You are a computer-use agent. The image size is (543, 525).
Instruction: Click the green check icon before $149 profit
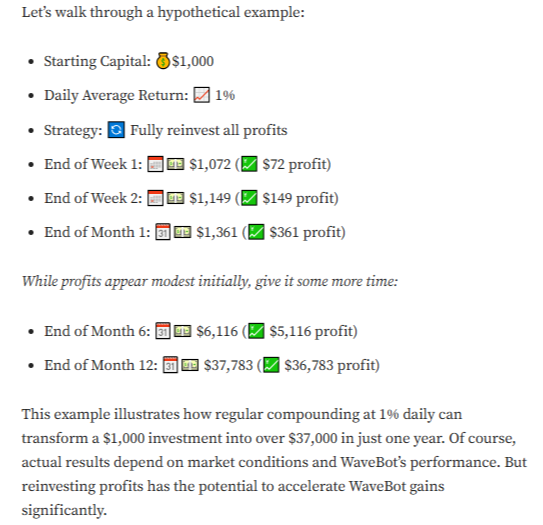tap(249, 198)
